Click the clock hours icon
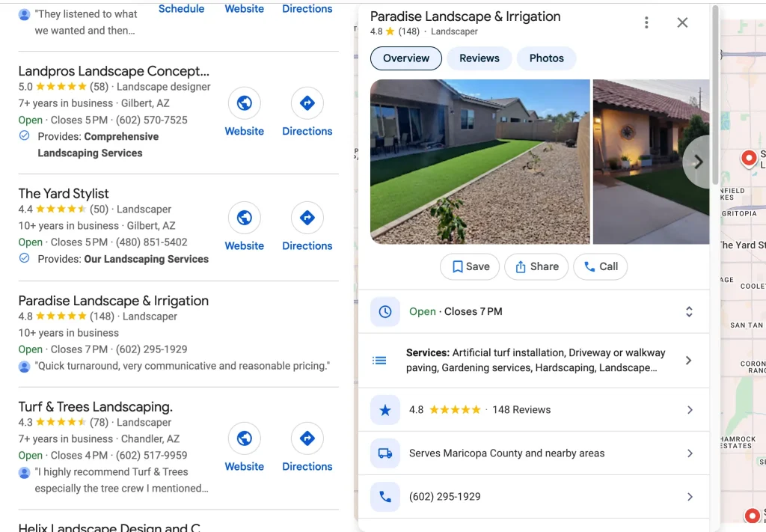Screen dimensions: 766x532 coord(385,312)
